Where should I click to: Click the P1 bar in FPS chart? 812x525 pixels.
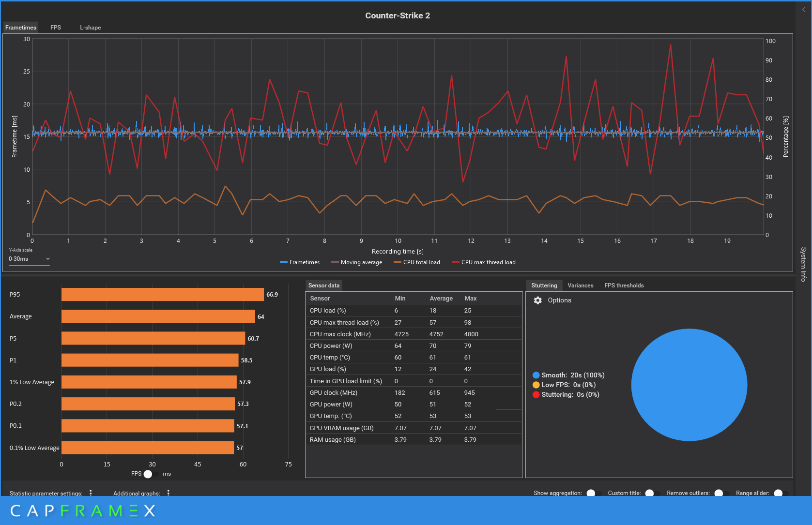[x=150, y=360]
